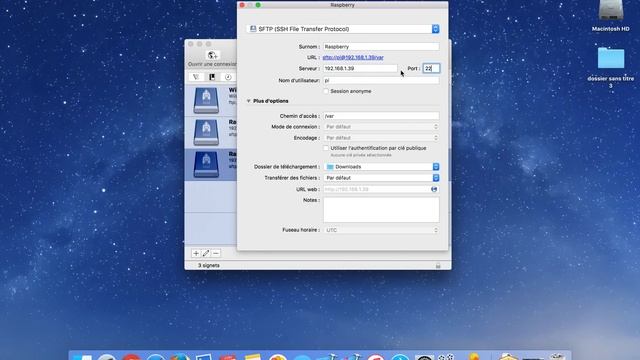Click the URL web field
This screenshot has width=640, height=360.
coord(376,189)
